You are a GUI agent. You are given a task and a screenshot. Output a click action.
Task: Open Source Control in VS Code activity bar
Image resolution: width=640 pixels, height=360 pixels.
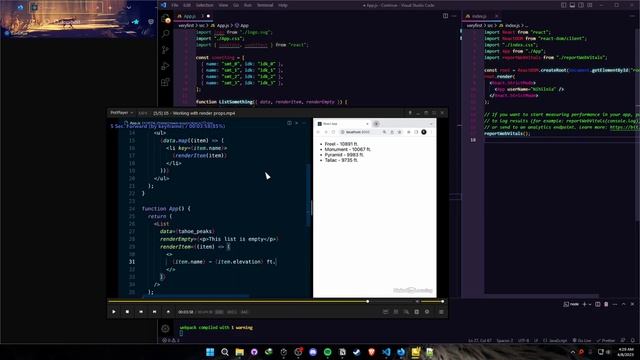(165, 50)
